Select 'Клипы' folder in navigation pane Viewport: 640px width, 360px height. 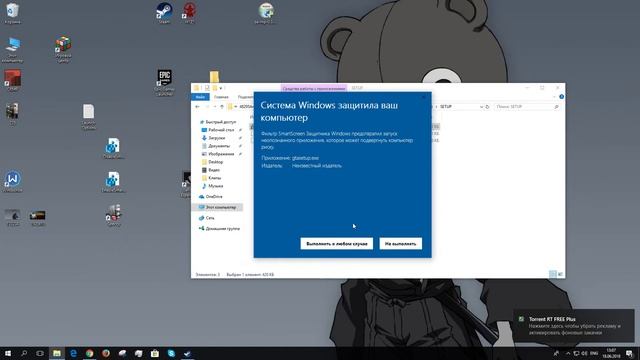click(x=211, y=178)
